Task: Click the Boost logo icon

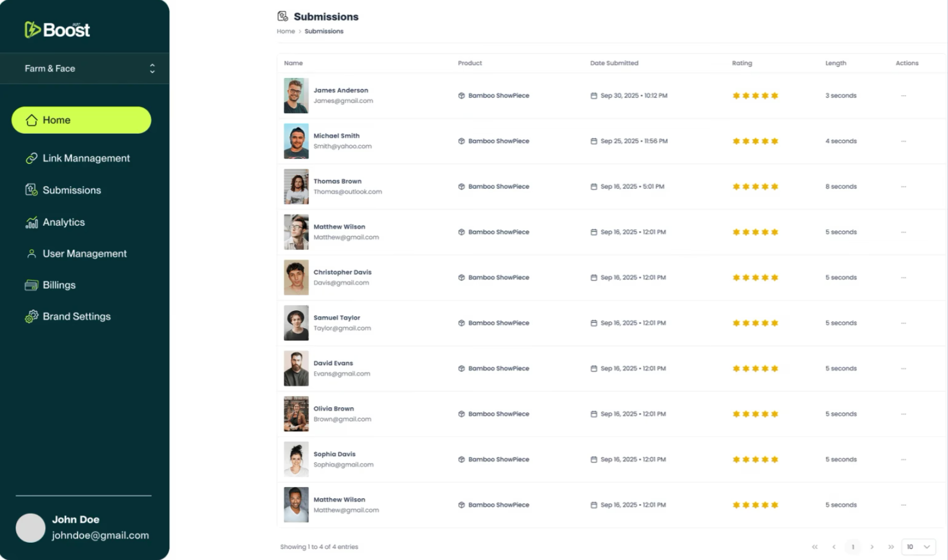Action: coord(32,30)
